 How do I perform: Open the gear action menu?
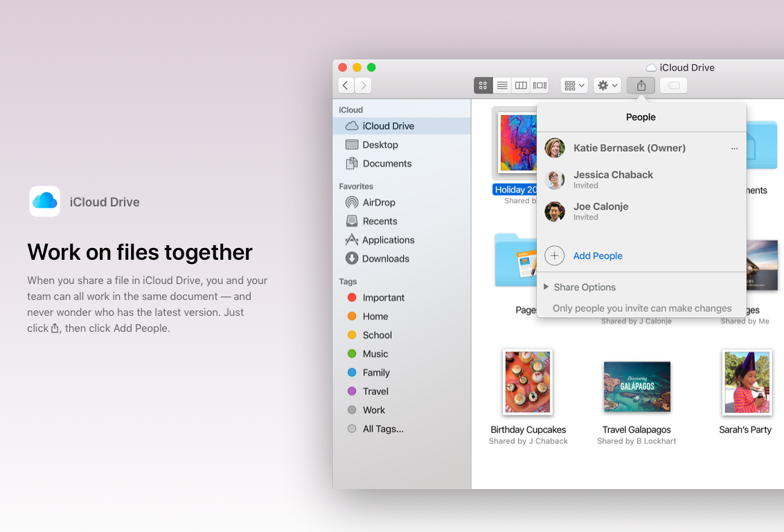click(x=607, y=85)
